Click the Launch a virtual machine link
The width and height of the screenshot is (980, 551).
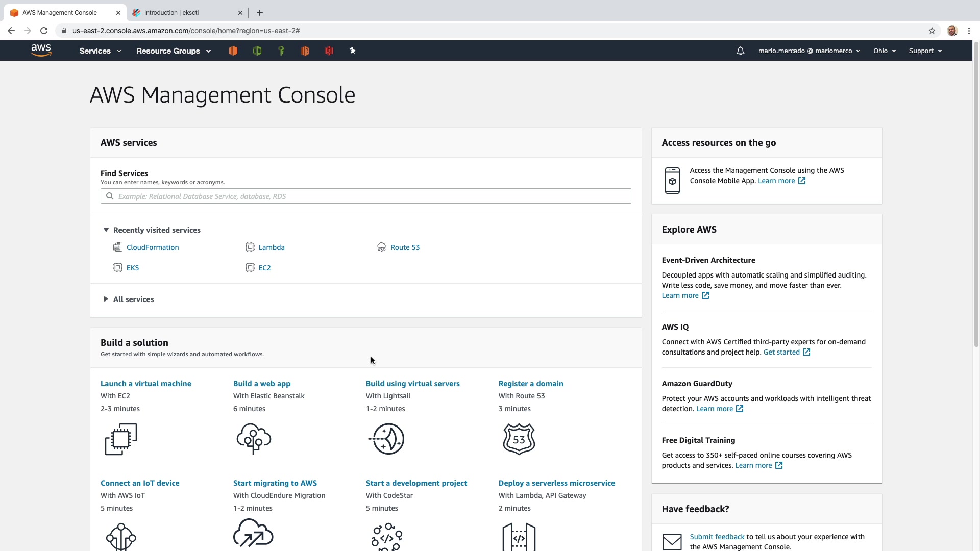click(x=145, y=384)
